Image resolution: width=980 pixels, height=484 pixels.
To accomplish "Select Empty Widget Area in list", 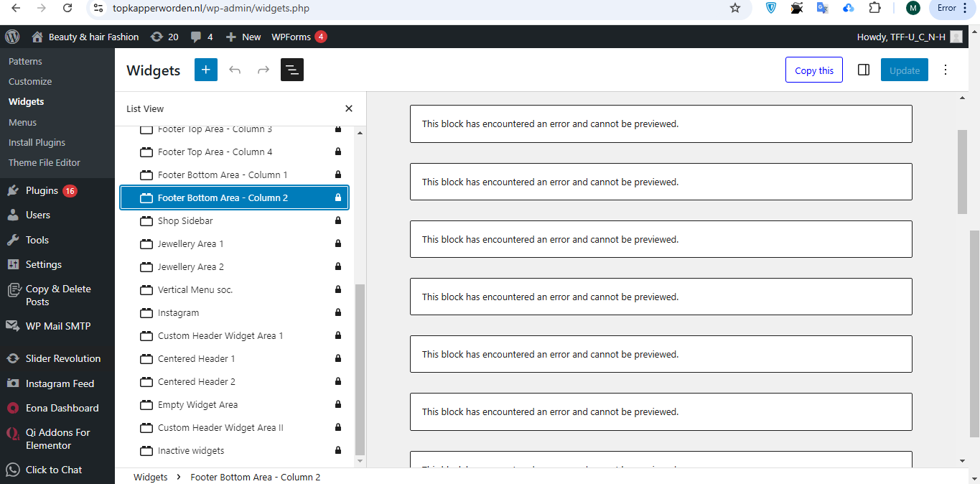I will pyautogui.click(x=235, y=404).
